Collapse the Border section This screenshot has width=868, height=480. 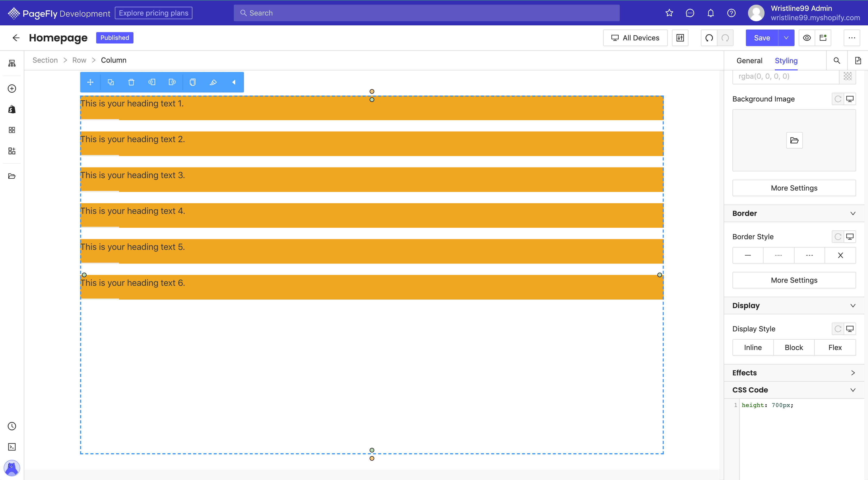point(794,213)
